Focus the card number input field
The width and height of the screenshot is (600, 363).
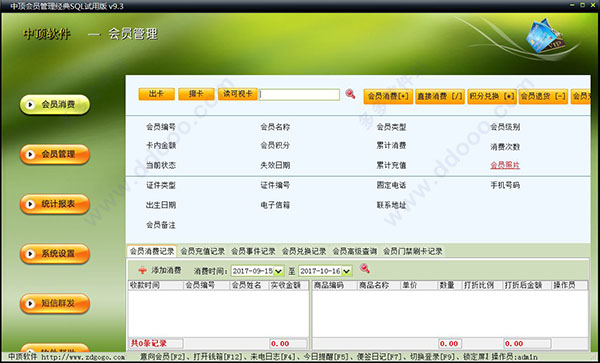299,94
